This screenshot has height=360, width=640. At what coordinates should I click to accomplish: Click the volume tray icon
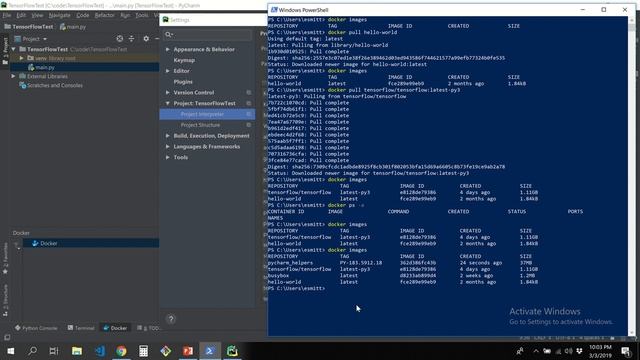point(569,351)
